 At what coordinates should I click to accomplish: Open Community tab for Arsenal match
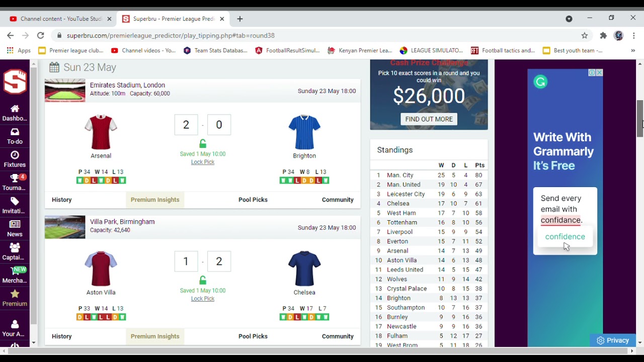[x=338, y=200]
